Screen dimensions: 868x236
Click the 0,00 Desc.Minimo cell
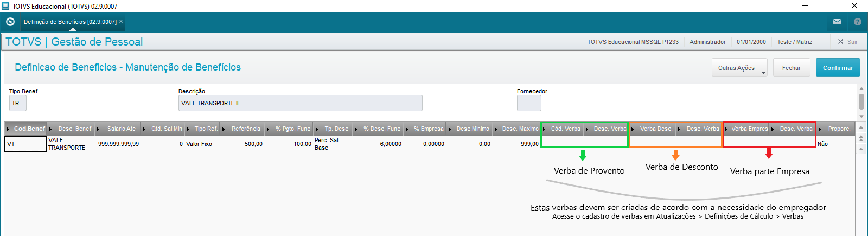[469, 144]
